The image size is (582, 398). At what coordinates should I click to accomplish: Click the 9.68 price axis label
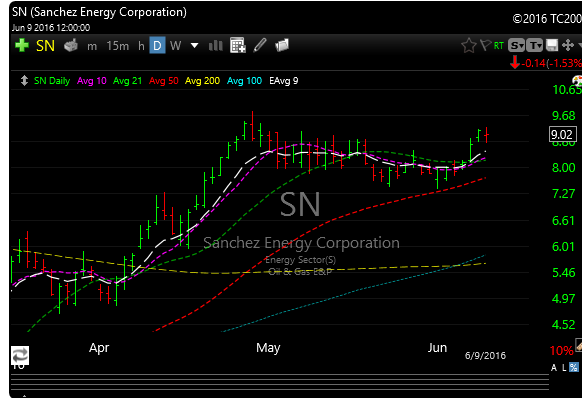(563, 116)
